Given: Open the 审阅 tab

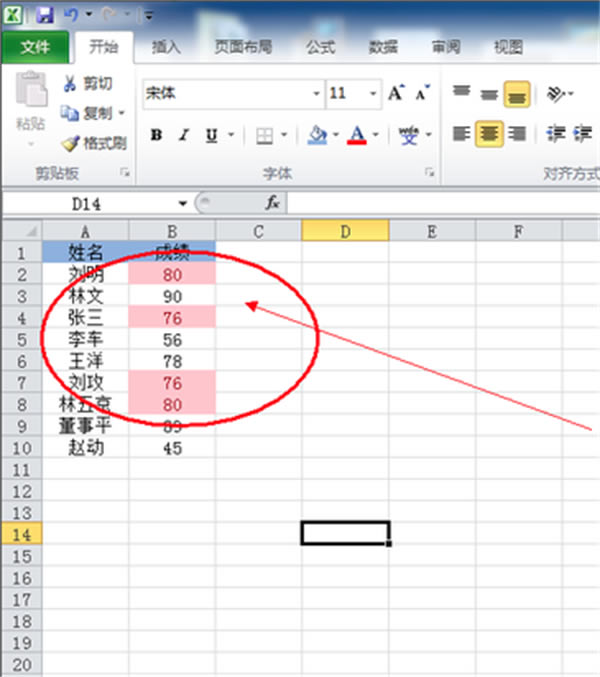Looking at the screenshot, I should [x=446, y=47].
